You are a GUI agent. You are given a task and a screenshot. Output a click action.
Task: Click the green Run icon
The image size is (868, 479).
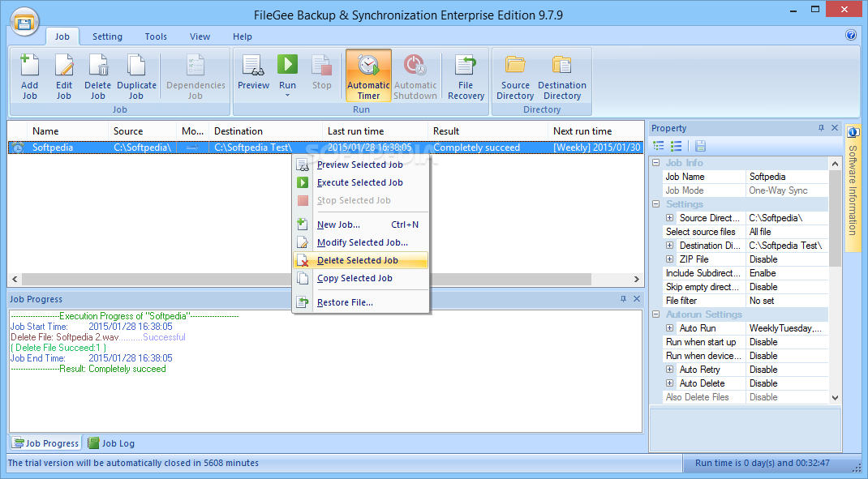(287, 66)
